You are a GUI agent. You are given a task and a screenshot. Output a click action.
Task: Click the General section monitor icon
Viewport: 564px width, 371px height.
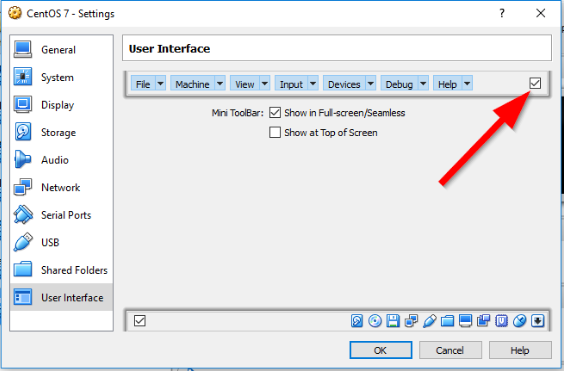23,49
